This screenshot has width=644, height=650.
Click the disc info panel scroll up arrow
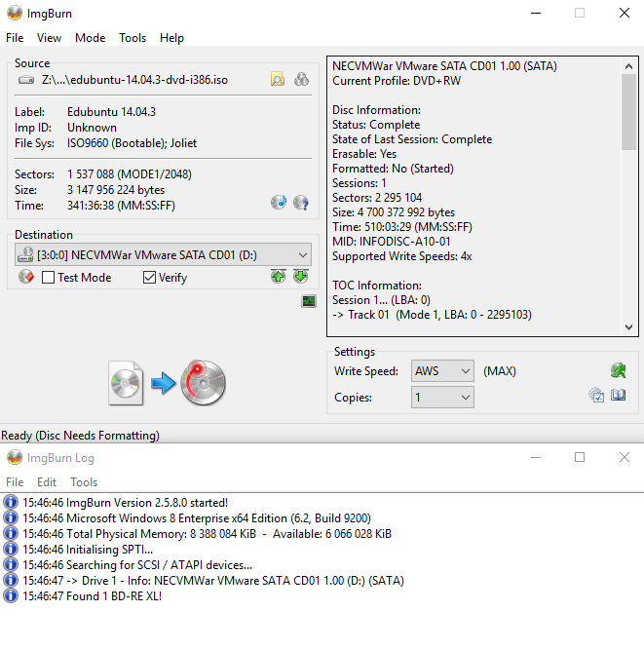tap(628, 66)
